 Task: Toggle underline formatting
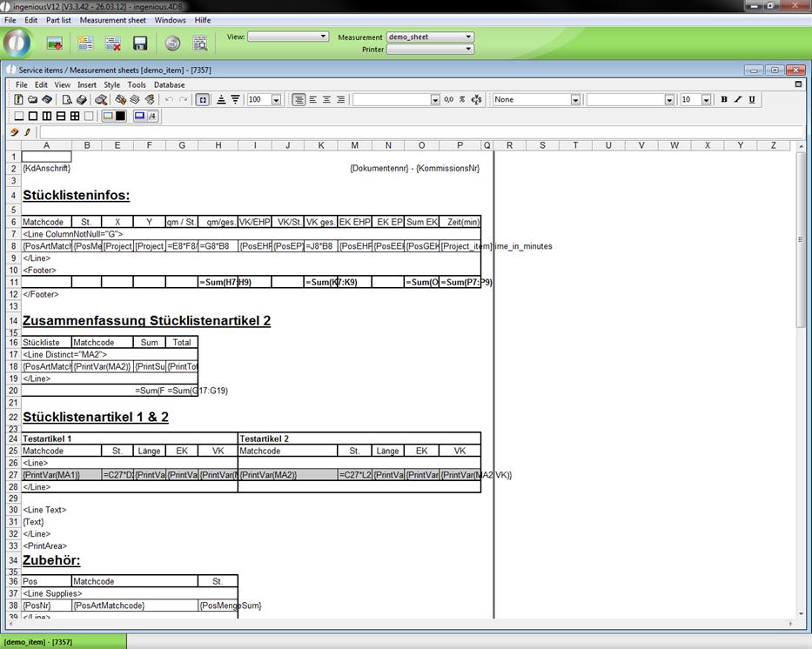click(x=752, y=100)
